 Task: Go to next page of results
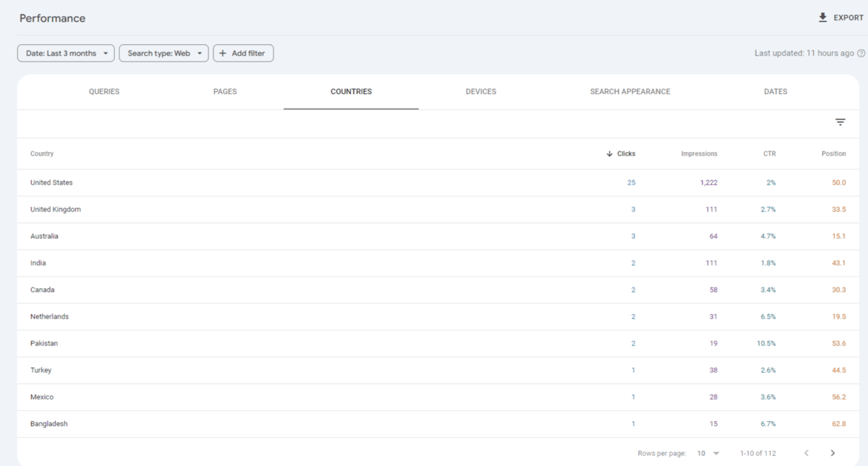pos(833,453)
